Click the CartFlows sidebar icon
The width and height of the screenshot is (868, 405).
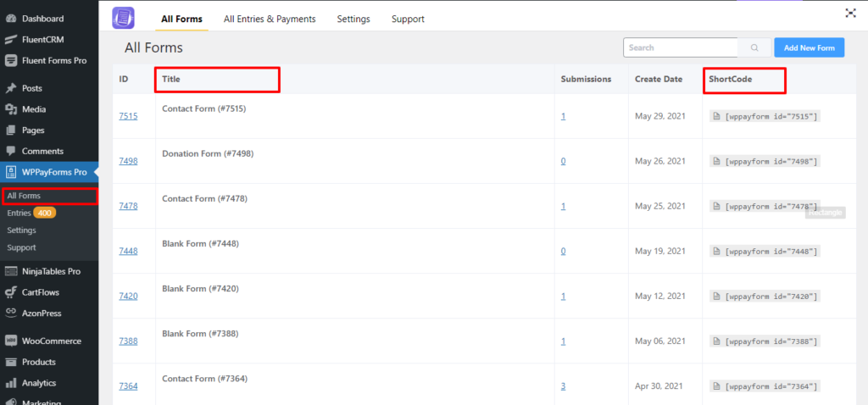coord(12,292)
